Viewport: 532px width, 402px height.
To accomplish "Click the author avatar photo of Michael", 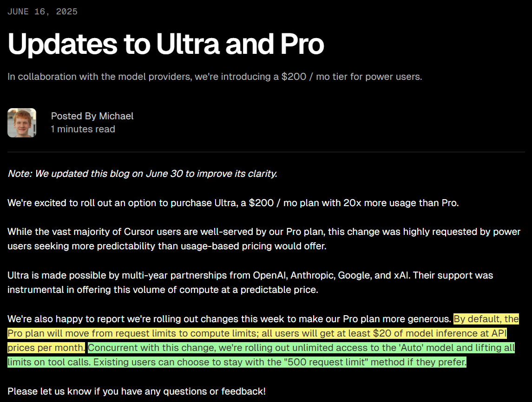I will click(x=22, y=123).
